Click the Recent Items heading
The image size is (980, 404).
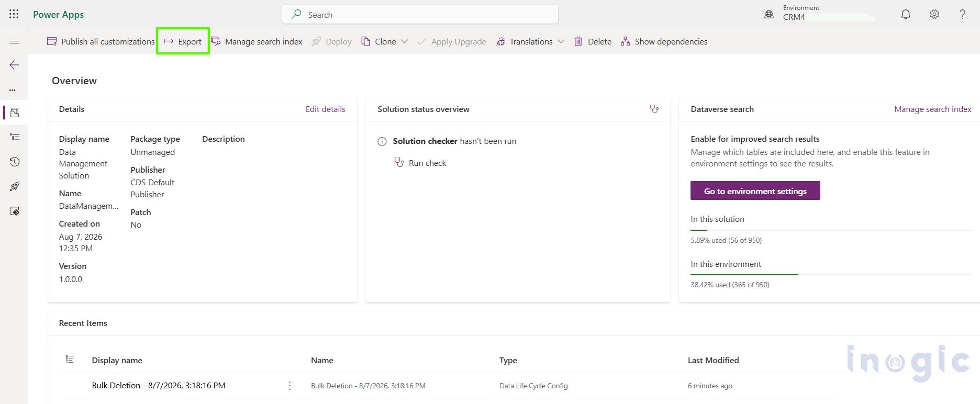point(83,323)
